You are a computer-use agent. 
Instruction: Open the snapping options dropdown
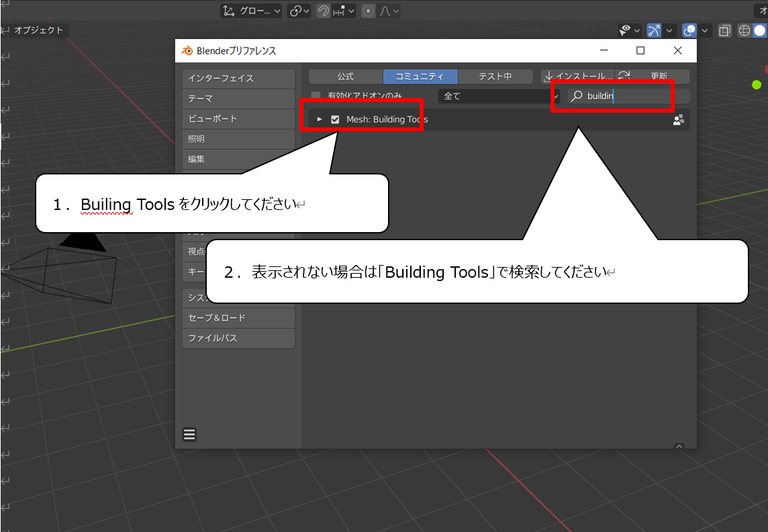343,11
